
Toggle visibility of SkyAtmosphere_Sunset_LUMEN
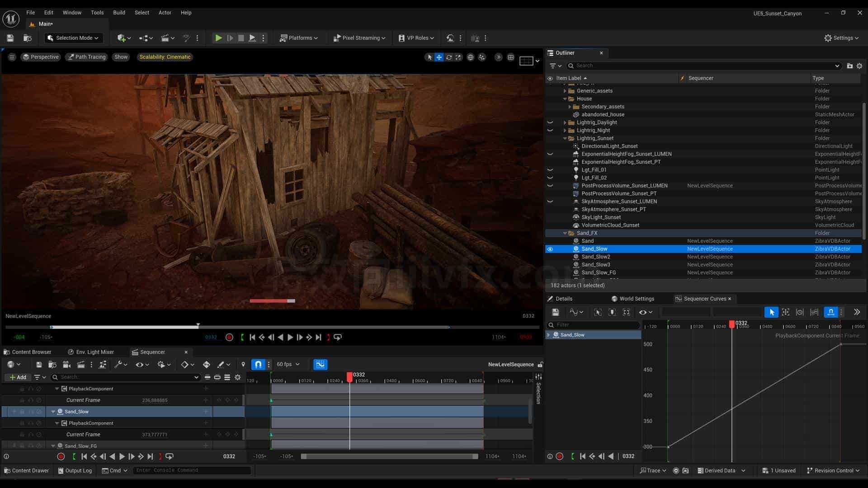(x=550, y=202)
